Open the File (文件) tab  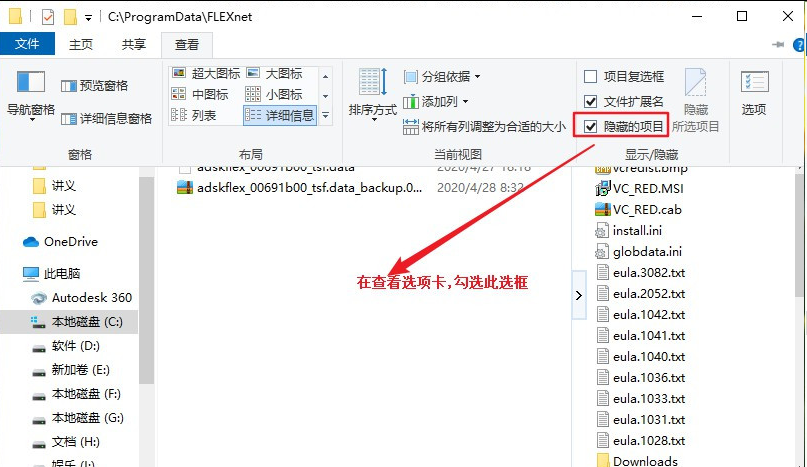pyautogui.click(x=27, y=44)
